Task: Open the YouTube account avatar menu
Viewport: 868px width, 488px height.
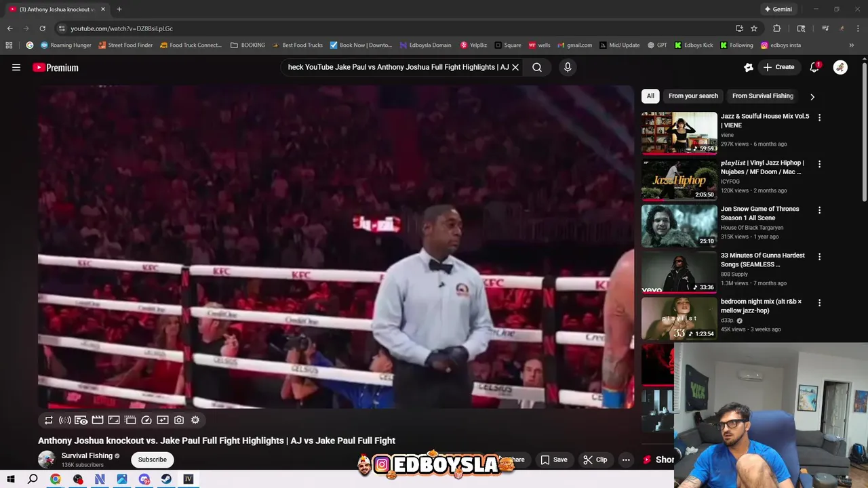Action: point(840,67)
